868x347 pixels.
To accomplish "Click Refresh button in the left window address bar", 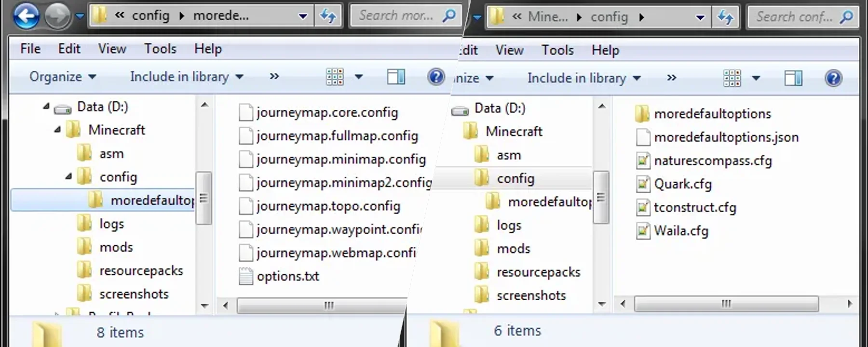I will [x=328, y=16].
